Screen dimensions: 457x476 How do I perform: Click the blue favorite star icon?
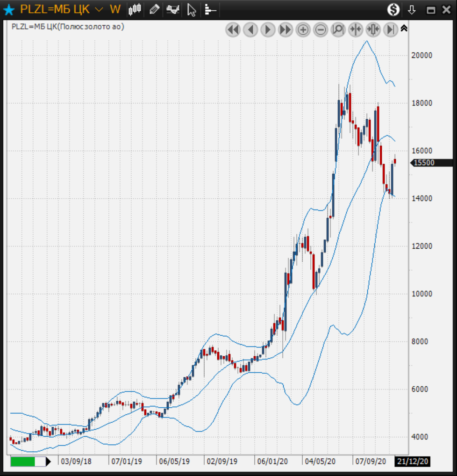(9, 9)
